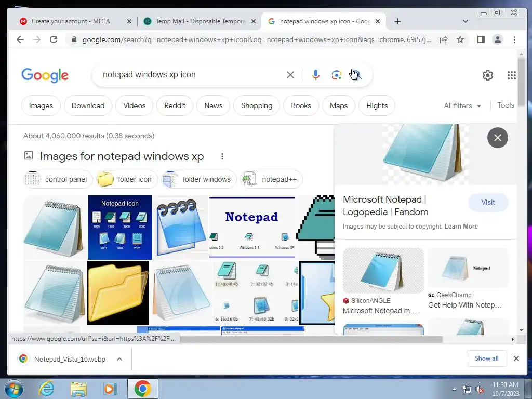Switch to the Create your account - MEGA tab
This screenshot has width=532, height=399.
click(71, 21)
